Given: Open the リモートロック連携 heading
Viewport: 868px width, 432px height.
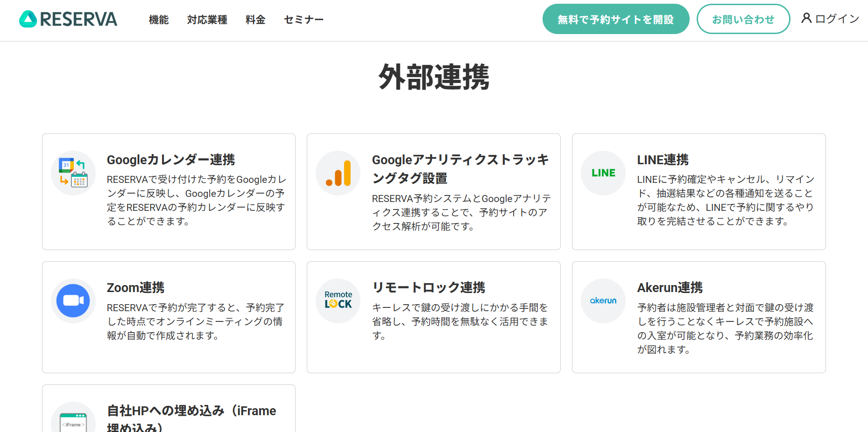Looking at the screenshot, I should (x=429, y=287).
